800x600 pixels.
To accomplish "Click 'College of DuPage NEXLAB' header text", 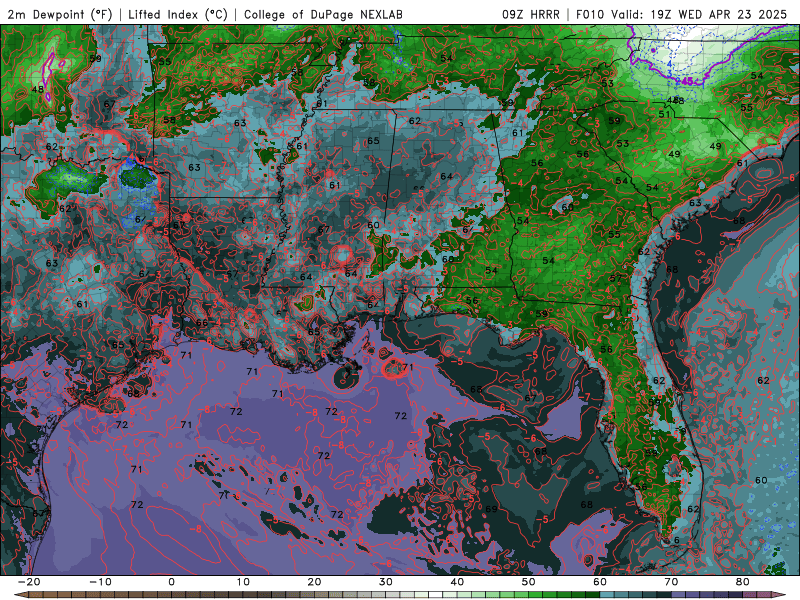I will (323, 15).
